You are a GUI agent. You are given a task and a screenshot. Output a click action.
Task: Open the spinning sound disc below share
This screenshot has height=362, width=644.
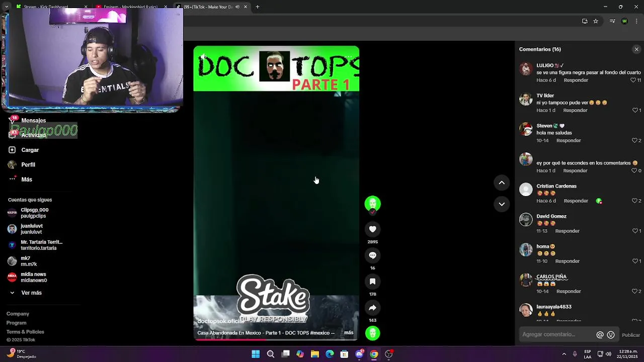pyautogui.click(x=372, y=333)
